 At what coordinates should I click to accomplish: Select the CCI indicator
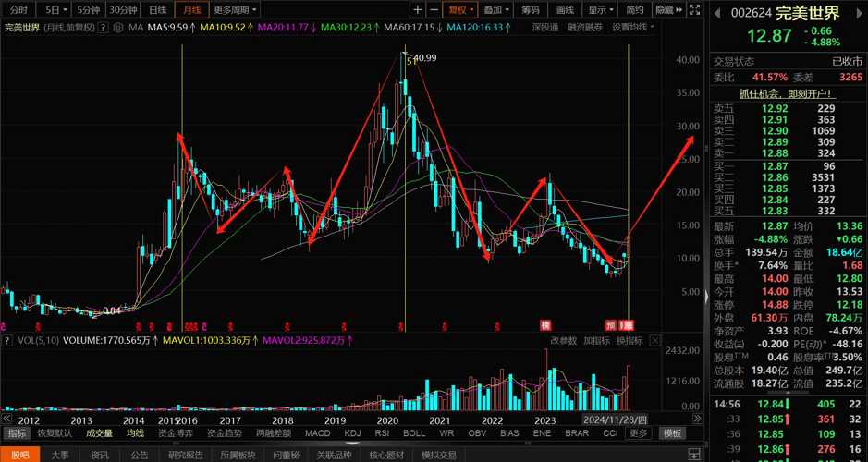click(x=611, y=433)
